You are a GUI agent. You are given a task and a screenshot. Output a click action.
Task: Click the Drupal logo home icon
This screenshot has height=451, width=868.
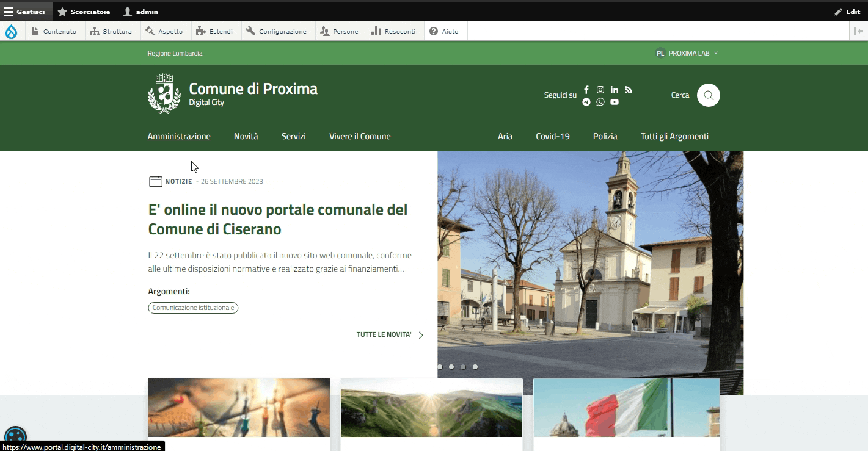point(12,32)
